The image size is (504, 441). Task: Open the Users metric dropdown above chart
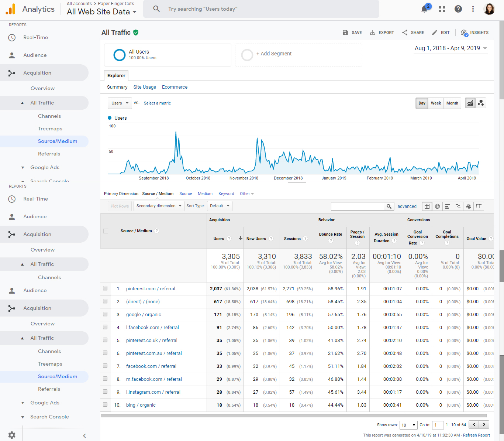tap(120, 103)
